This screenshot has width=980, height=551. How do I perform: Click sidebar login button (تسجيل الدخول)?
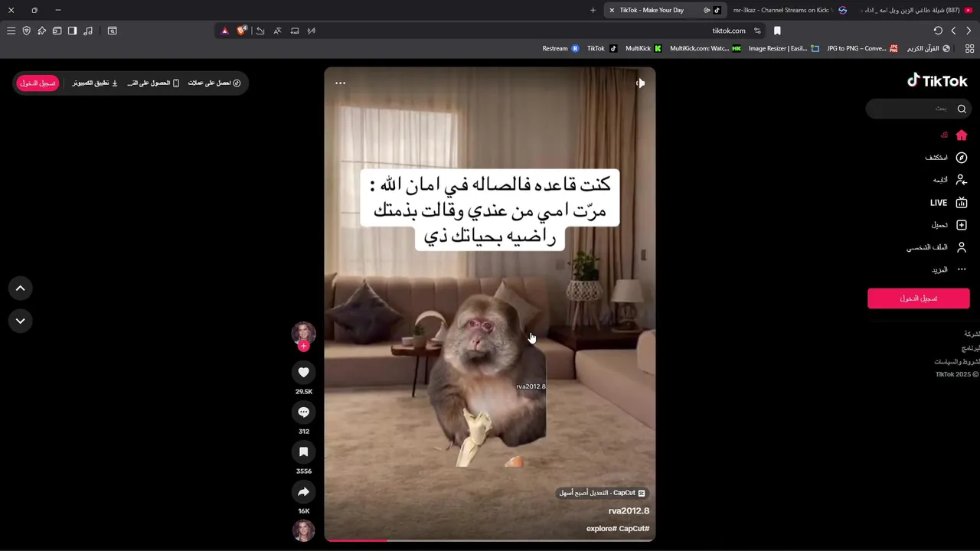tap(918, 298)
